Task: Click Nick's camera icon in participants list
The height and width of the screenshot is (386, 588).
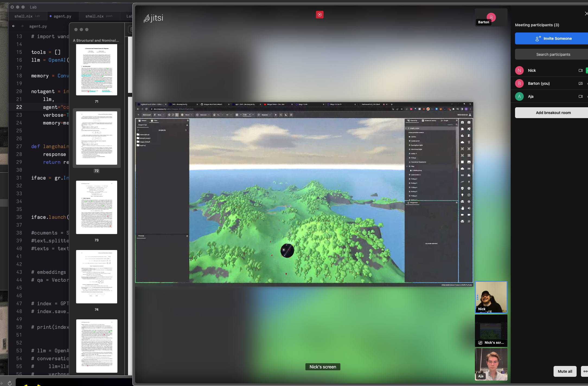Action: point(580,70)
